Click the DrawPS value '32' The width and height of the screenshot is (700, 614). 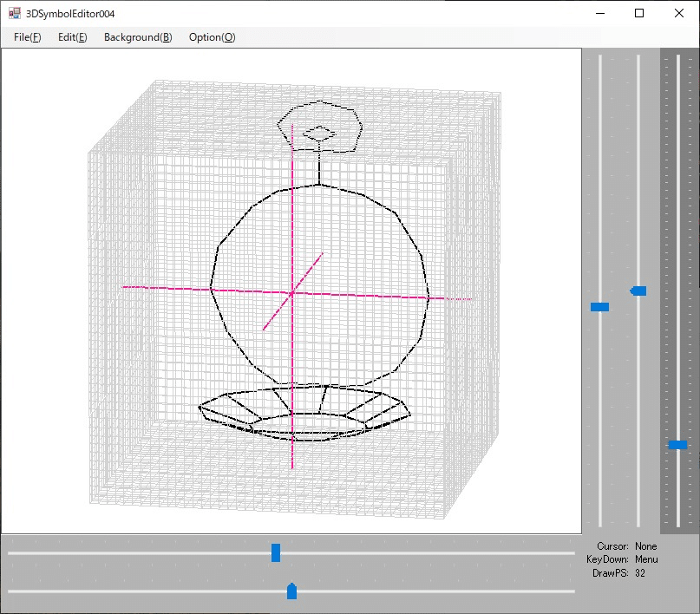click(x=640, y=573)
